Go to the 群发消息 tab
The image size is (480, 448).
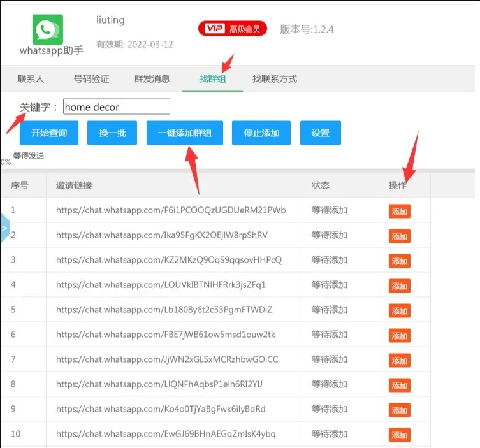coord(152,79)
